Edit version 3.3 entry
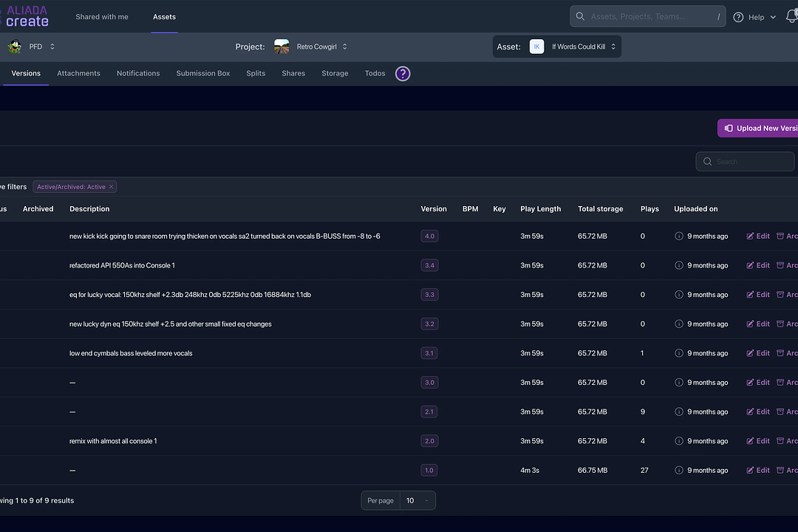 [x=758, y=295]
